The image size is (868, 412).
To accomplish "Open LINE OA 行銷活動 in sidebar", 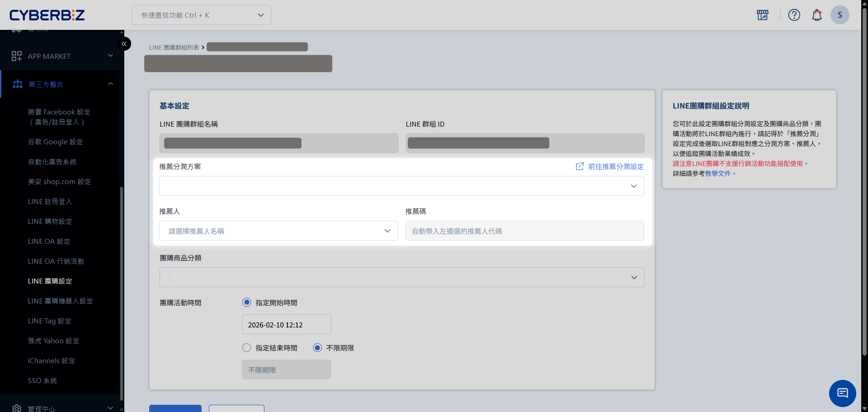I will pos(56,261).
